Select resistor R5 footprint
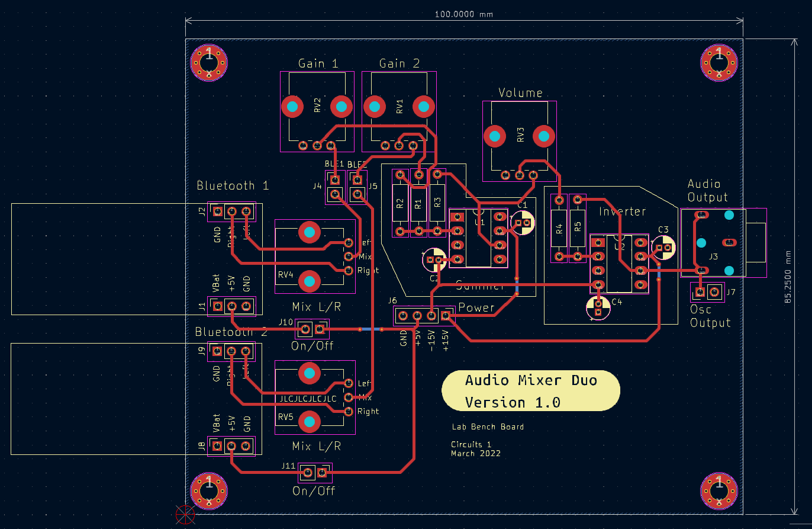812x529 pixels. click(578, 228)
